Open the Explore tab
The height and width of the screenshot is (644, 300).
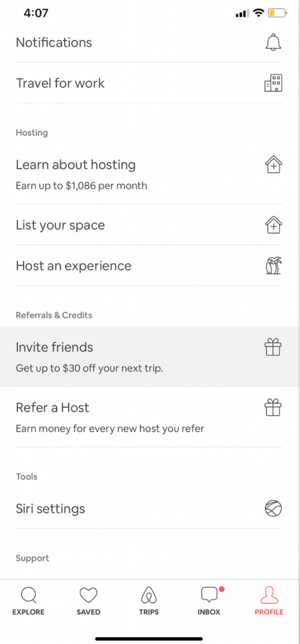tap(28, 601)
